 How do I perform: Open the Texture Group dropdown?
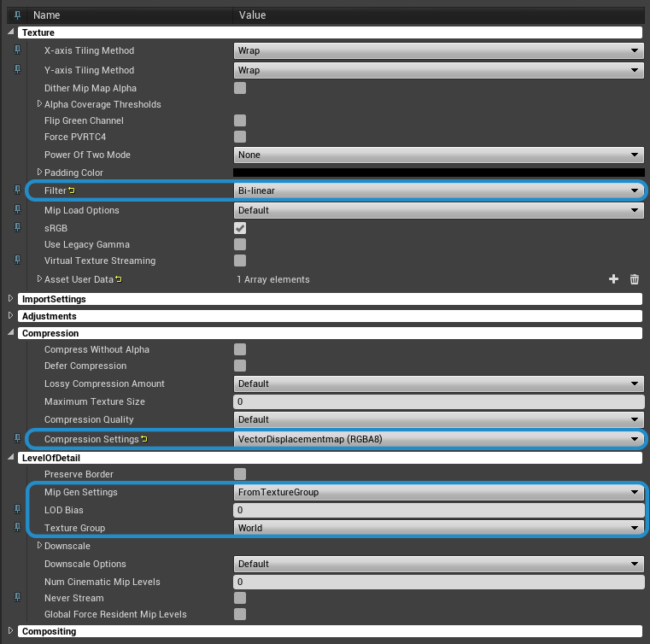[438, 528]
